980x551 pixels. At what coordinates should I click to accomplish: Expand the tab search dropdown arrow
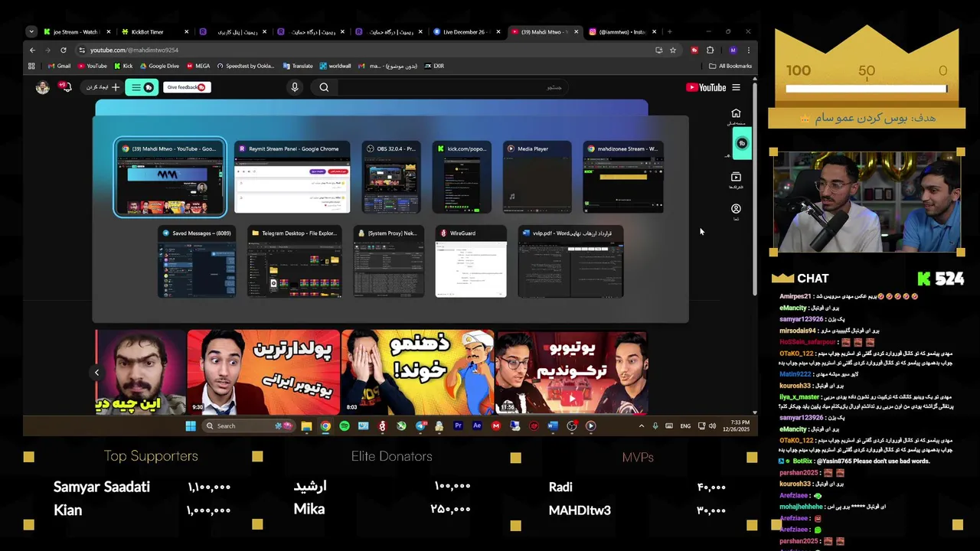31,32
